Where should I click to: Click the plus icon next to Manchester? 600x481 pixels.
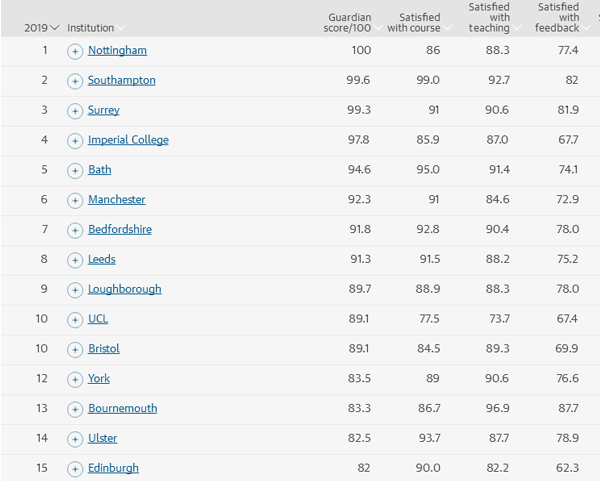coord(75,201)
